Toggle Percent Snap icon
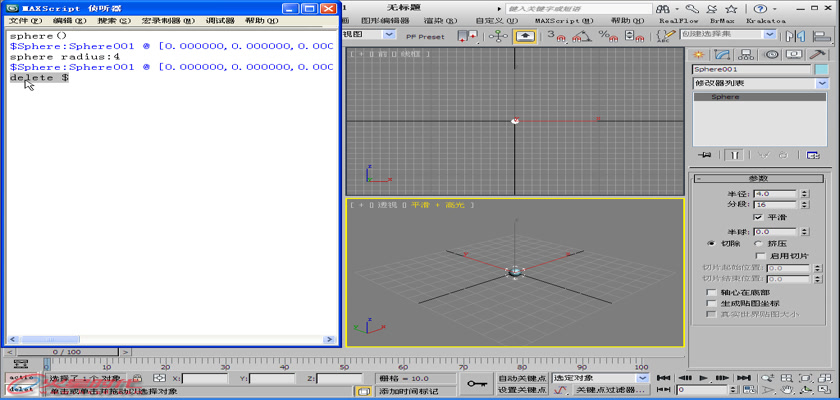Image resolution: width=840 pixels, height=400 pixels. pos(608,36)
